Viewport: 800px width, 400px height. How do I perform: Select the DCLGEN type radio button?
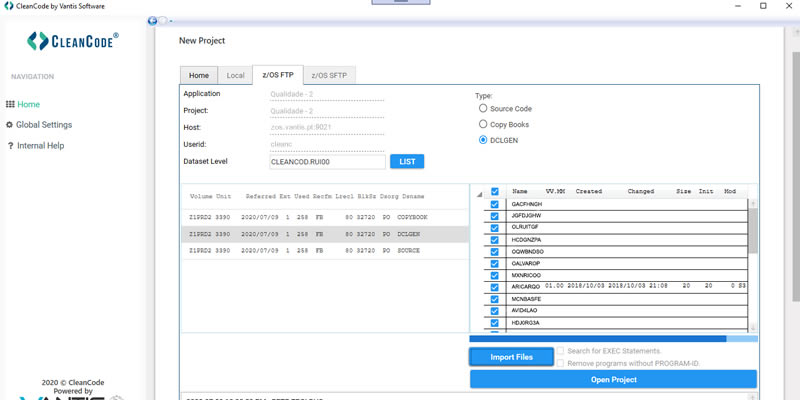coord(483,140)
